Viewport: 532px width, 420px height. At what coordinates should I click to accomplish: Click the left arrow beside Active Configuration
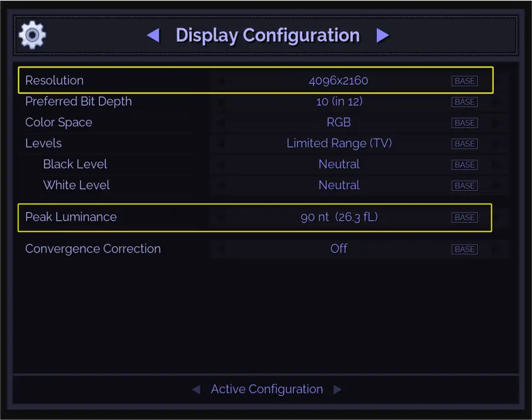[x=196, y=389]
